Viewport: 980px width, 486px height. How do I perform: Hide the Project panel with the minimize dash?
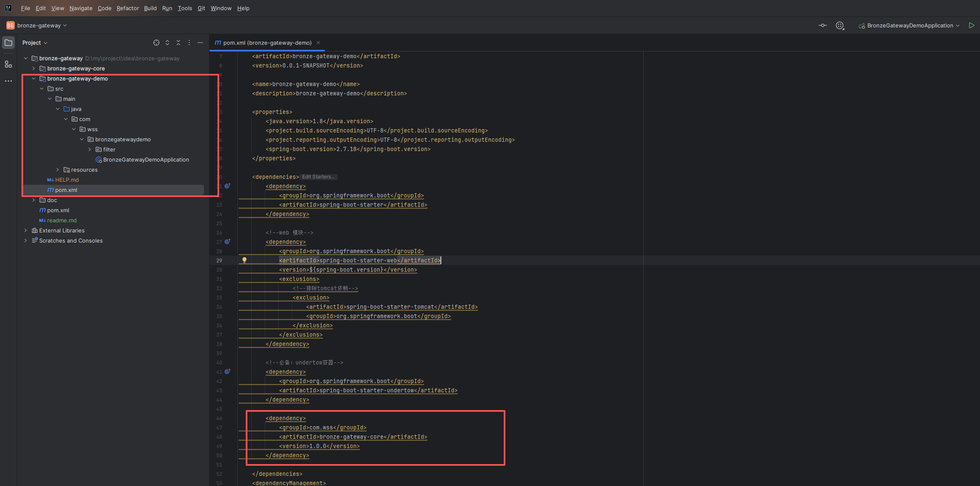point(200,43)
